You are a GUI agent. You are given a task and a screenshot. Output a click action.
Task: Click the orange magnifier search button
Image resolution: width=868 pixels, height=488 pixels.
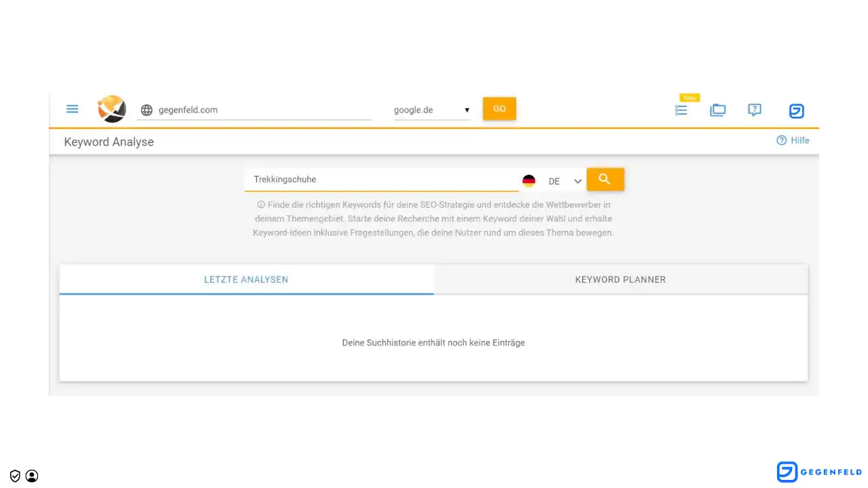coord(605,180)
